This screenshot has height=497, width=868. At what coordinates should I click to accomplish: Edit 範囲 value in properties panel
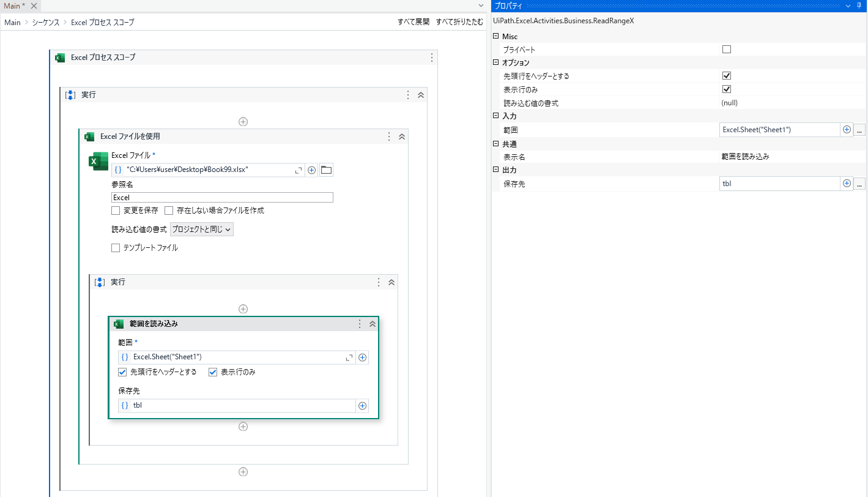[x=779, y=130]
